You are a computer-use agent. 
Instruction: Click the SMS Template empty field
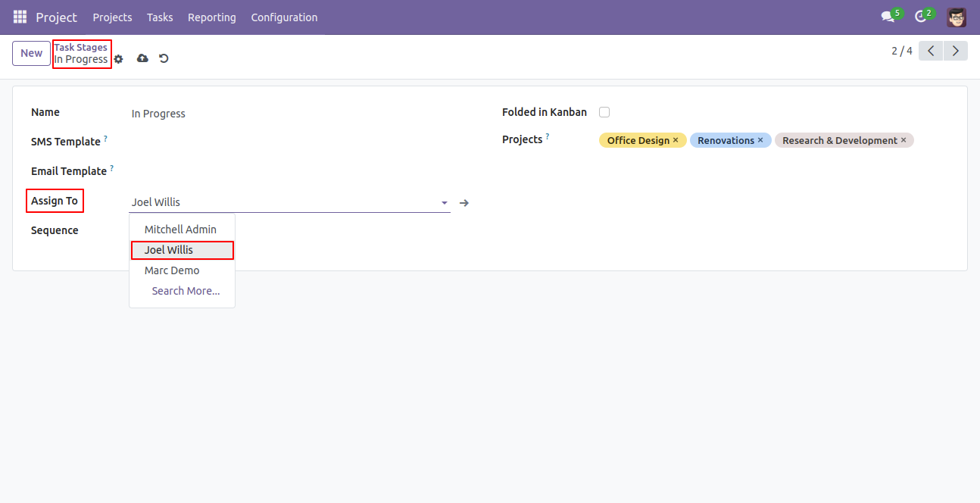coord(290,142)
